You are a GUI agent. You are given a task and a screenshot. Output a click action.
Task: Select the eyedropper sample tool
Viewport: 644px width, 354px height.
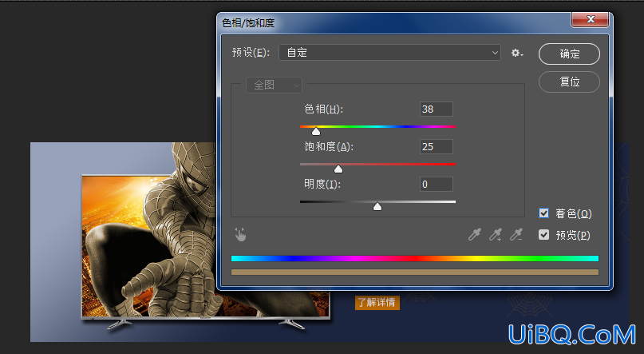[475, 235]
